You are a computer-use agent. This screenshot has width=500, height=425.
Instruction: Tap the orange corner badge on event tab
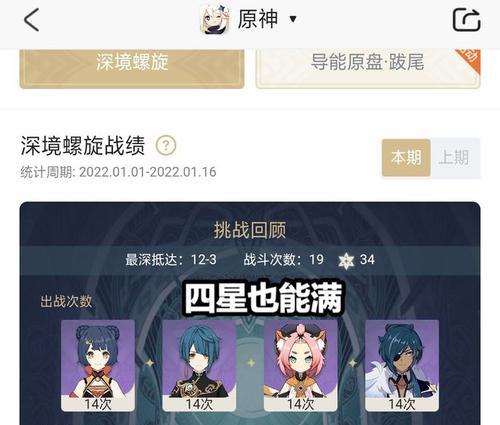[469, 55]
